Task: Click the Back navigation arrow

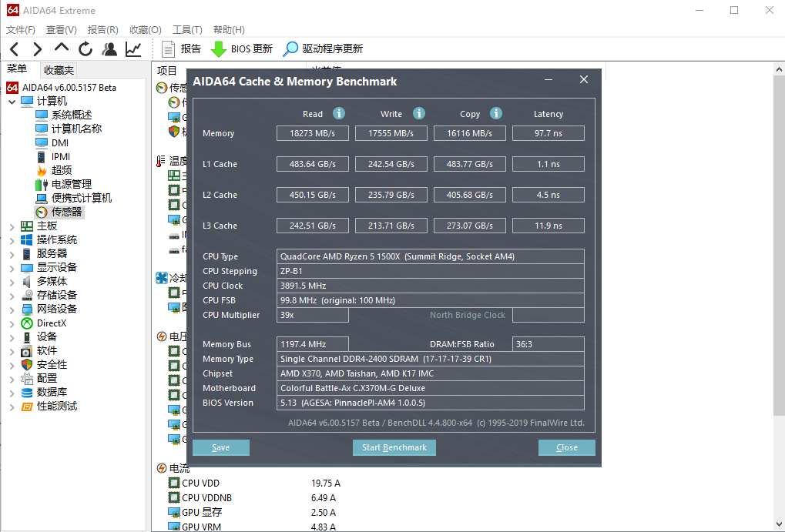Action: pyautogui.click(x=15, y=49)
